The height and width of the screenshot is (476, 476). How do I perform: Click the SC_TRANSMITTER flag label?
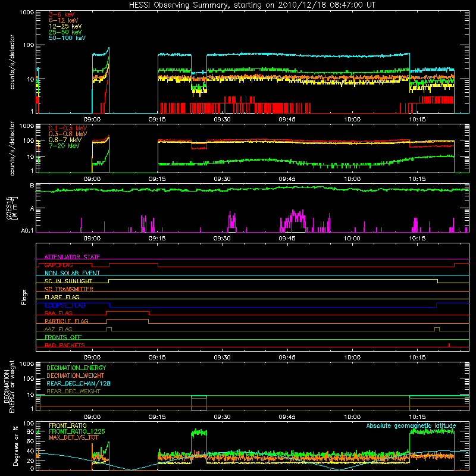pyautogui.click(x=68, y=289)
